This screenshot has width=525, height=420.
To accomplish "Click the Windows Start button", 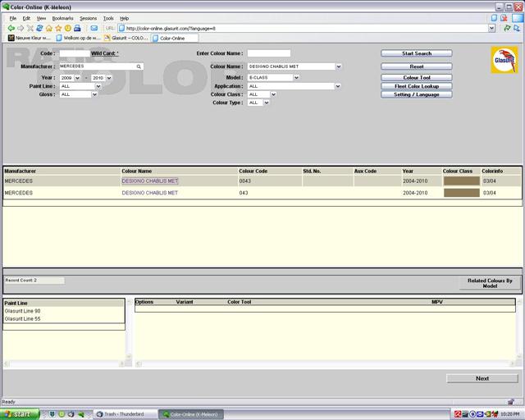I will coord(20,414).
